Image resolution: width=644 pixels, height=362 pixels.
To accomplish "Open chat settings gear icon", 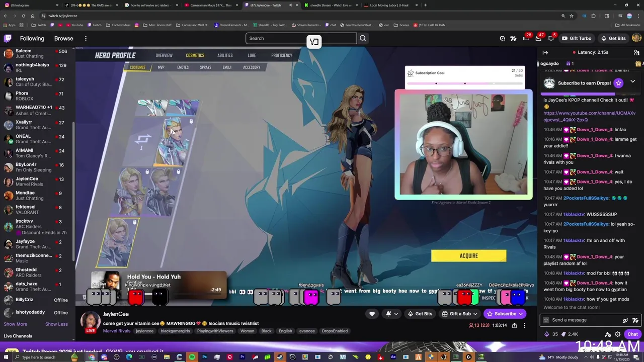I will coord(618,334).
